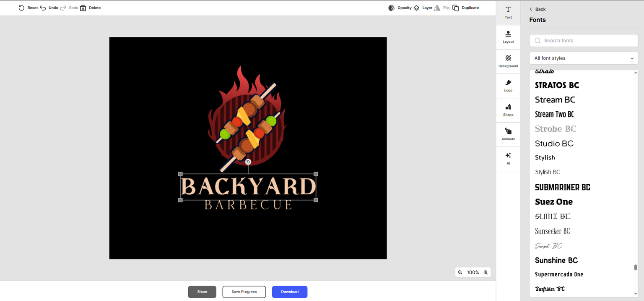Undo the last action
This screenshot has width=644, height=301.
[49, 8]
